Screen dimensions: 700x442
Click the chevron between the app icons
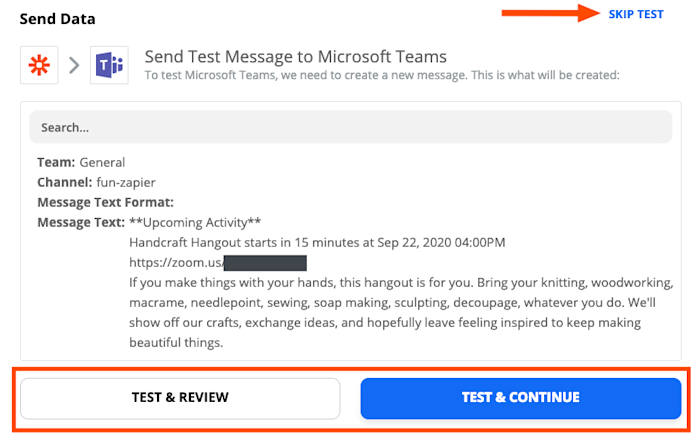coord(75,66)
